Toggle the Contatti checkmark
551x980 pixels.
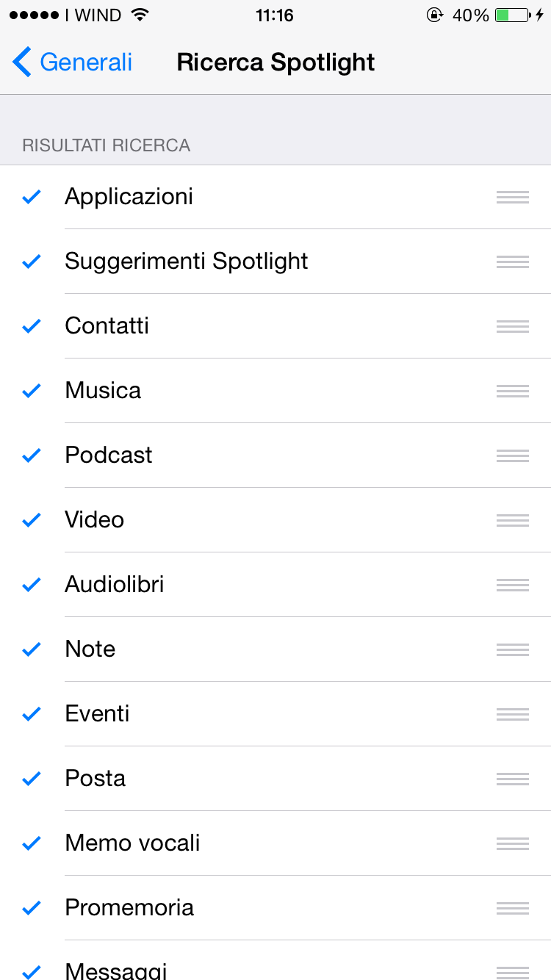(x=31, y=326)
